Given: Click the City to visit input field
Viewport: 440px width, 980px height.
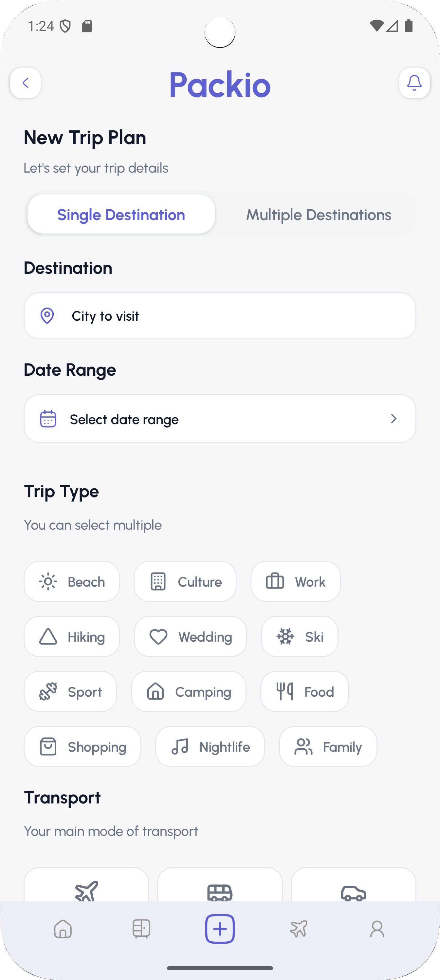Looking at the screenshot, I should (x=220, y=316).
